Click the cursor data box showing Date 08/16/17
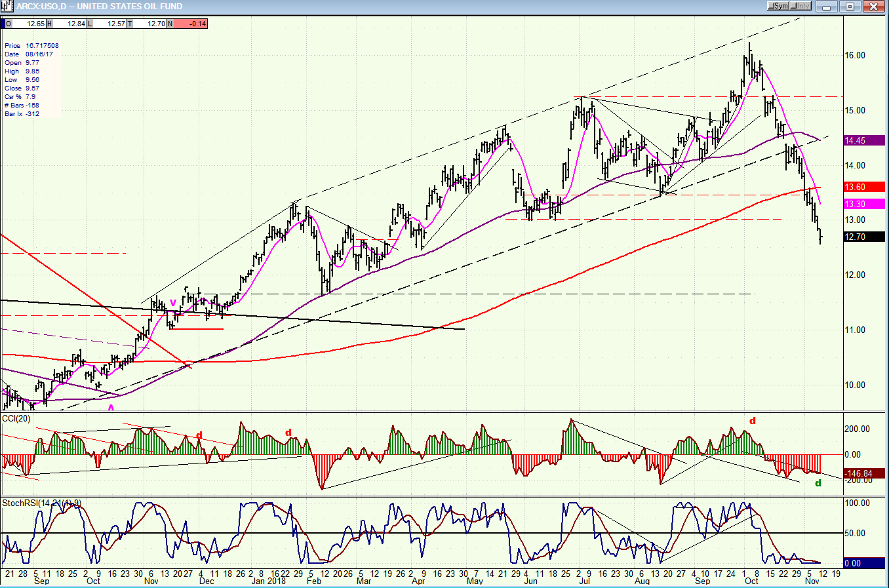 [31, 80]
